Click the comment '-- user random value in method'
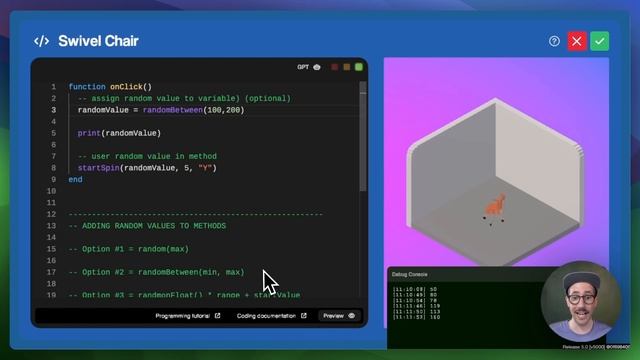Image resolution: width=640 pixels, height=360 pixels. click(147, 156)
